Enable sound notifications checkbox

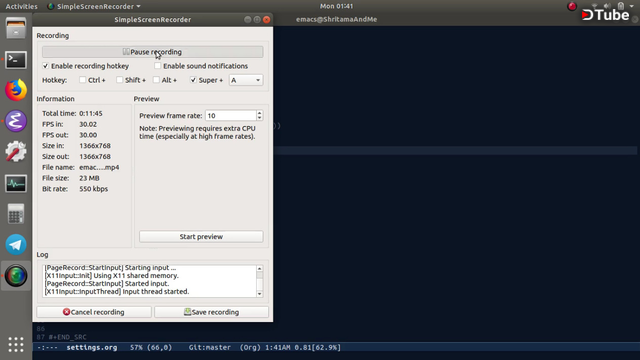[x=158, y=66]
